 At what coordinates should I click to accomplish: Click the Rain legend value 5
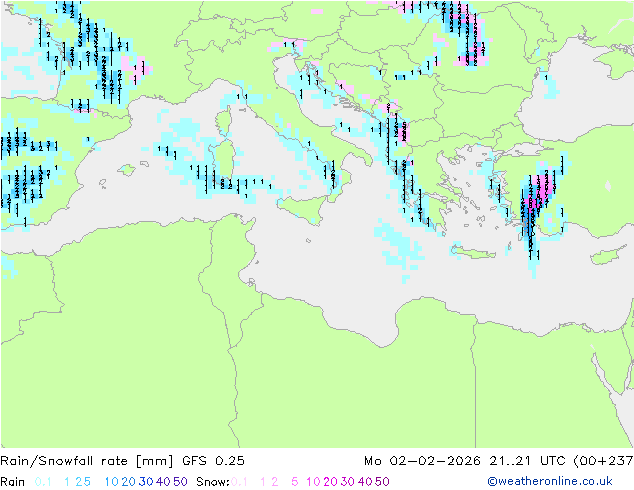(87, 482)
